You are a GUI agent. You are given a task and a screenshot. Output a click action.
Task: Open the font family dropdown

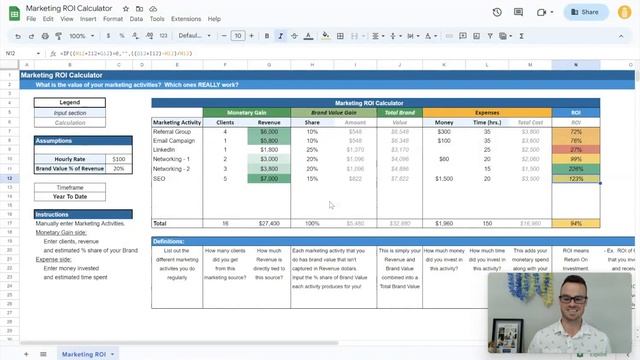[195, 36]
